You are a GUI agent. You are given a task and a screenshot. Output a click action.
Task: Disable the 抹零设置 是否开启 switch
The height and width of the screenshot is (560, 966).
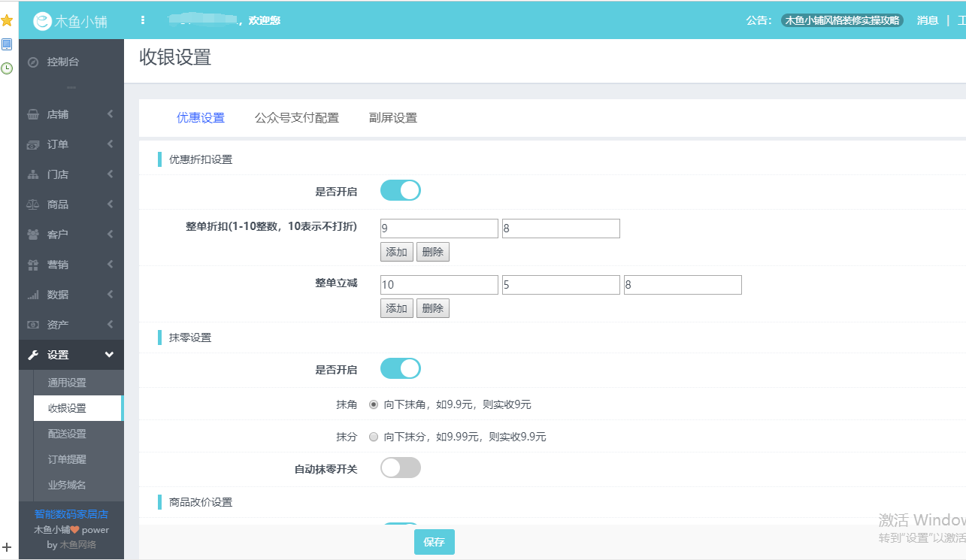pos(401,368)
